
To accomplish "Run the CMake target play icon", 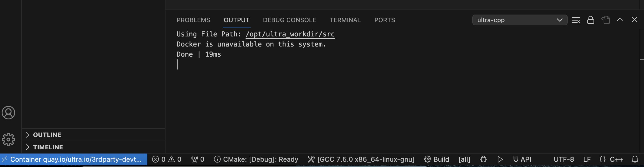I will tap(500, 159).
